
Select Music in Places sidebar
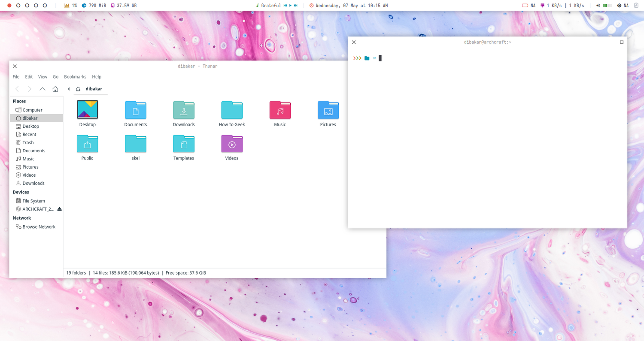click(x=36, y=159)
